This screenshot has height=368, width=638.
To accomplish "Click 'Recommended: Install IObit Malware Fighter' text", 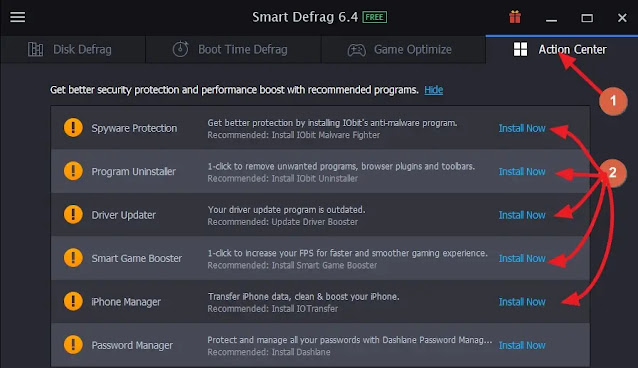I will (x=293, y=135).
